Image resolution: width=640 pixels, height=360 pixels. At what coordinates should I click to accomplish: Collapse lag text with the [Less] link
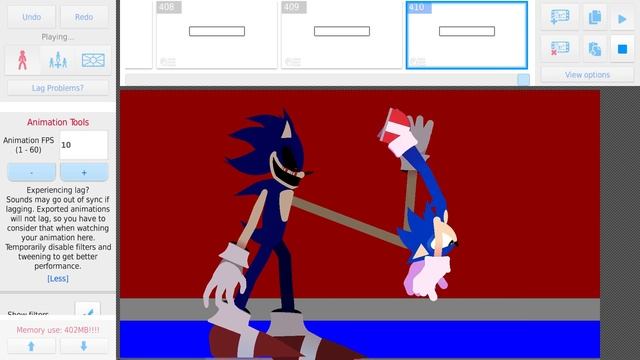tap(58, 278)
